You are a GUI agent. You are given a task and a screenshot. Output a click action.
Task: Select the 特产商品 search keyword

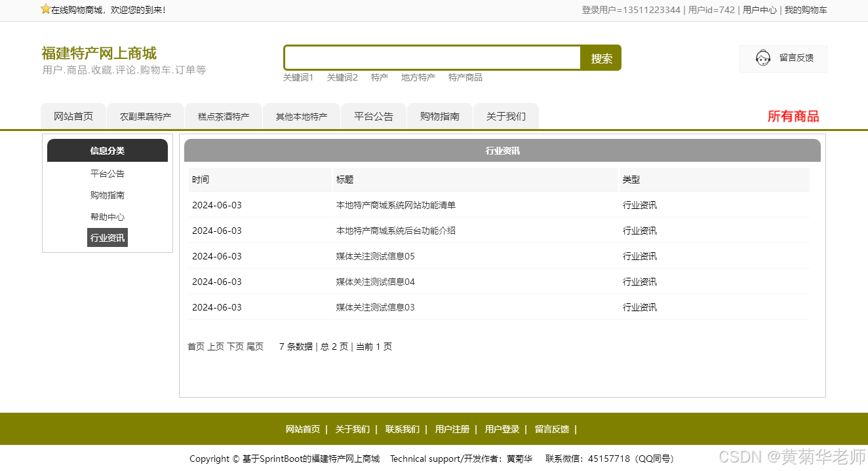465,77
